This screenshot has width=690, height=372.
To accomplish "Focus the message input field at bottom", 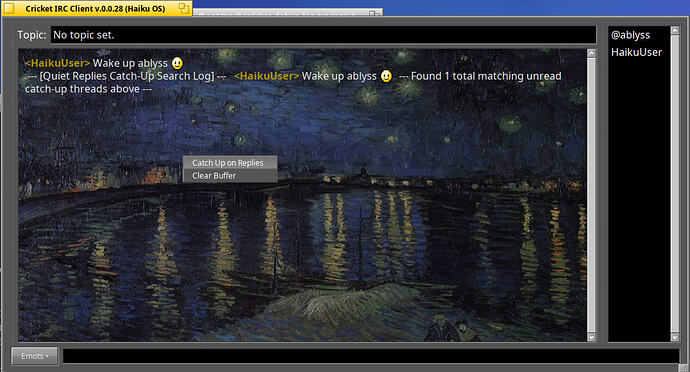I will 371,356.
